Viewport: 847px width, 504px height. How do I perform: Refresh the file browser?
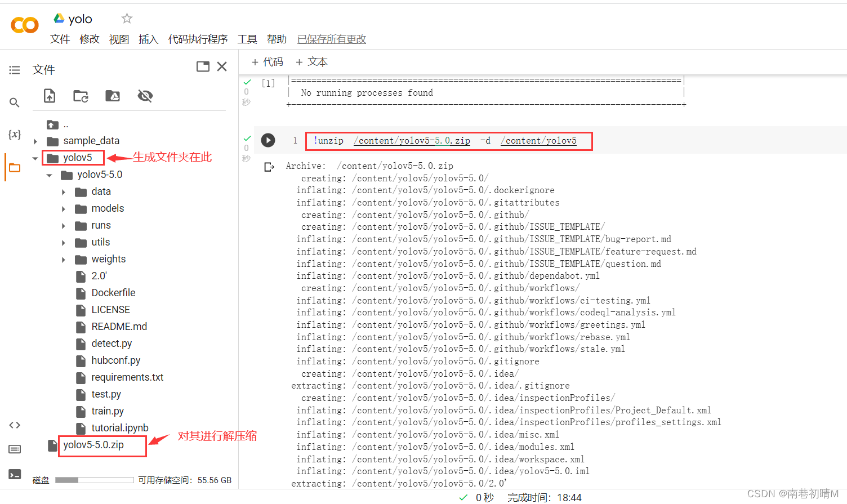click(x=81, y=96)
